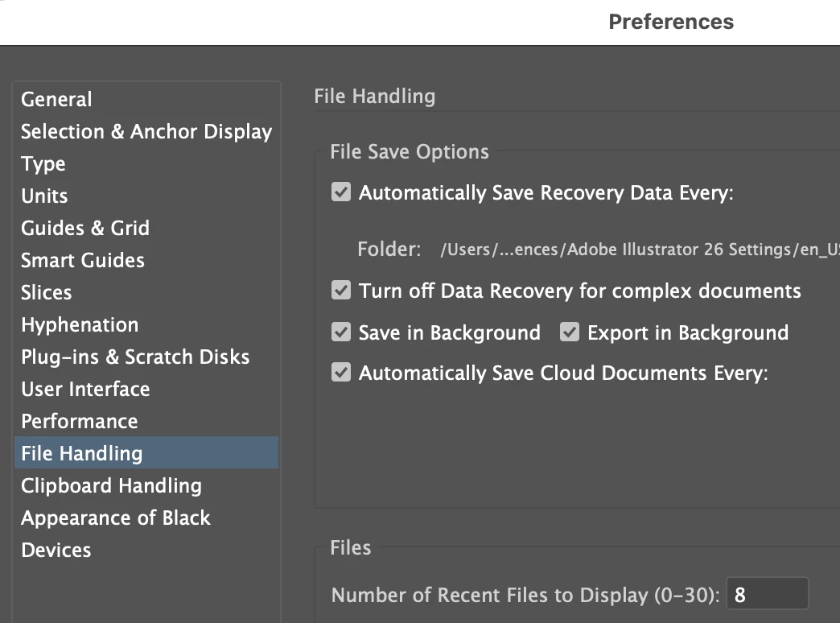840x623 pixels.
Task: Open the Devices preferences category
Action: [56, 550]
